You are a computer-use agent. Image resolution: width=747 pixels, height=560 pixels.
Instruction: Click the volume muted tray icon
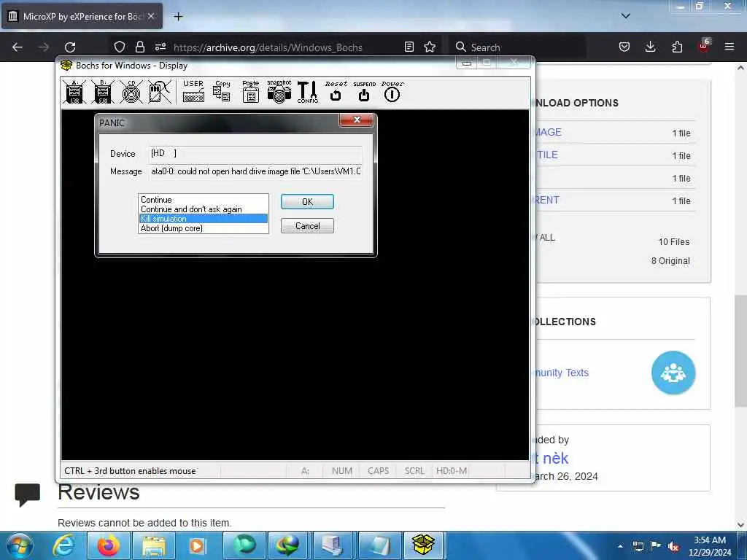click(x=673, y=546)
